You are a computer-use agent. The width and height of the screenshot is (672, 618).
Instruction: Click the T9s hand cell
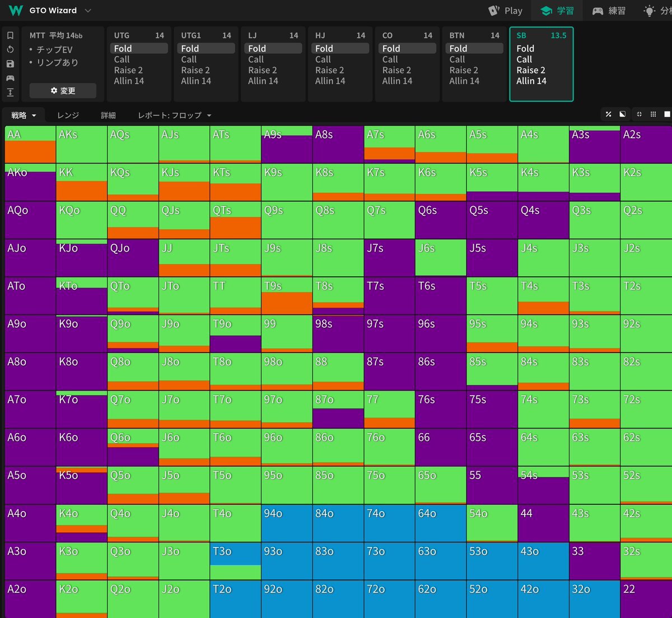click(x=287, y=296)
